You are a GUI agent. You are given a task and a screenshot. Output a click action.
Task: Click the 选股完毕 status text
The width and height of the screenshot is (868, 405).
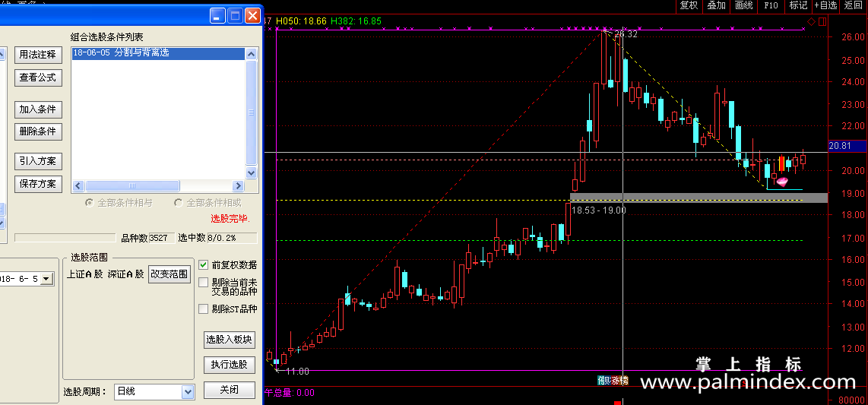231,219
